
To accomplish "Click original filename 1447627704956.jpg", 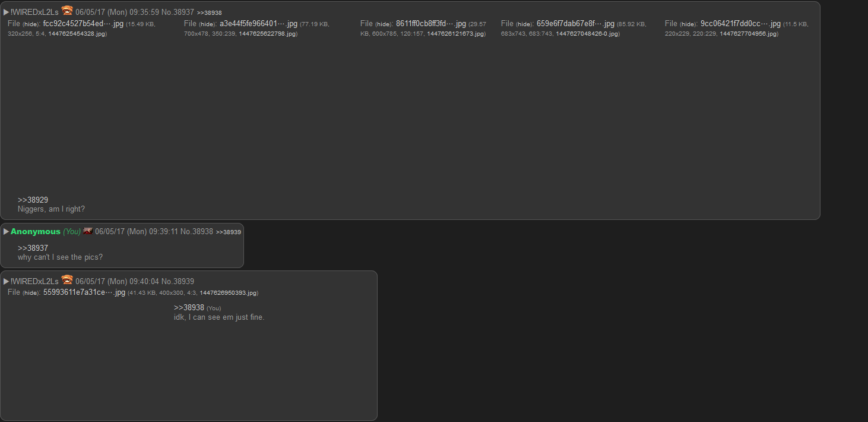I will click(x=748, y=34).
